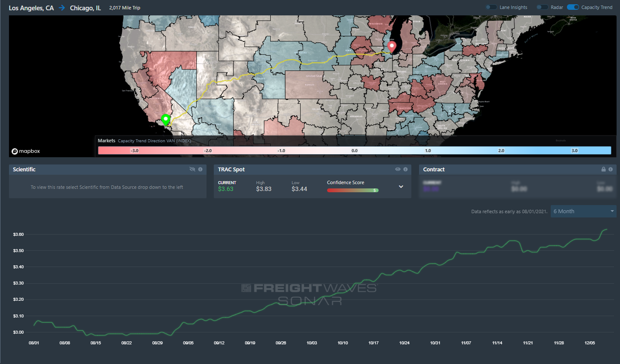Click the current rate $3.63
This screenshot has height=364, width=620.
coord(226,189)
